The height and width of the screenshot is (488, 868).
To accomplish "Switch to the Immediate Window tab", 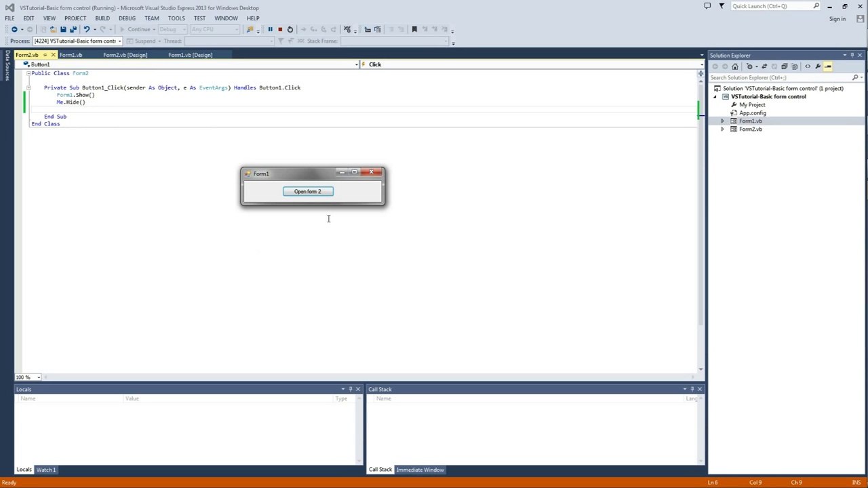I will (x=420, y=470).
